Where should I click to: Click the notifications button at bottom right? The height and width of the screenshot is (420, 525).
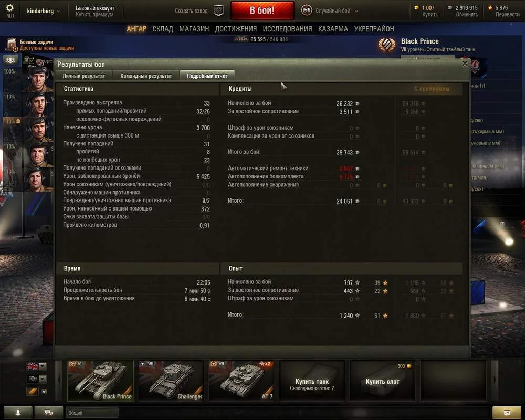click(x=507, y=413)
